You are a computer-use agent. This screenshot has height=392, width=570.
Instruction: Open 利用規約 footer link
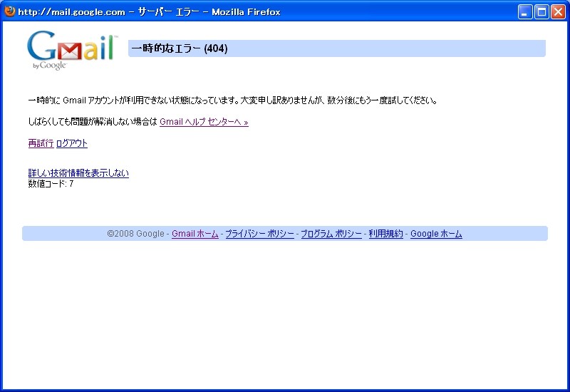tap(385, 234)
